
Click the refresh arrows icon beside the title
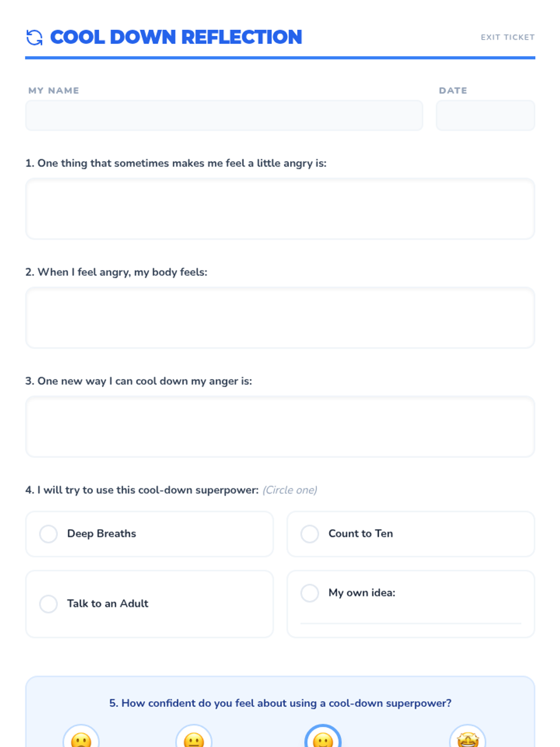[x=34, y=37]
